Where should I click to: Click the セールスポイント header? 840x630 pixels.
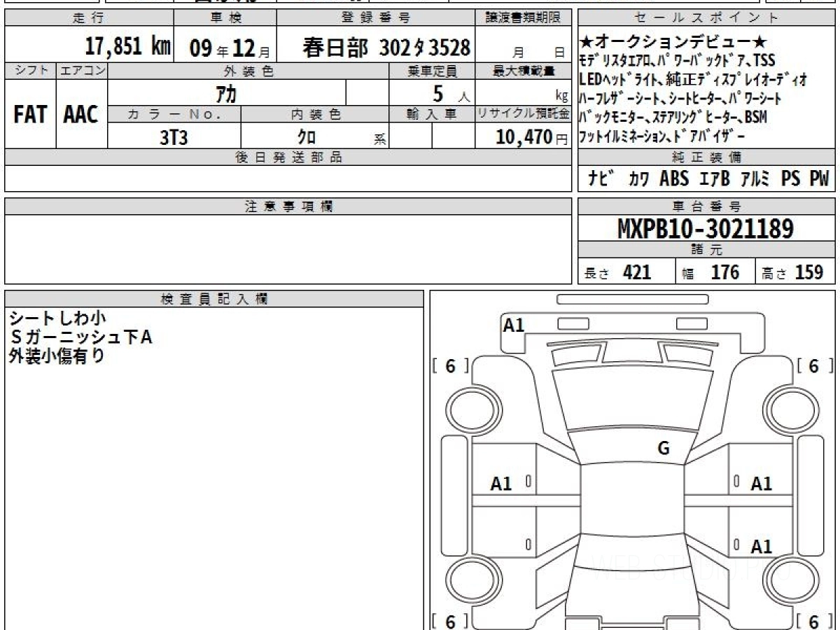[x=707, y=18]
